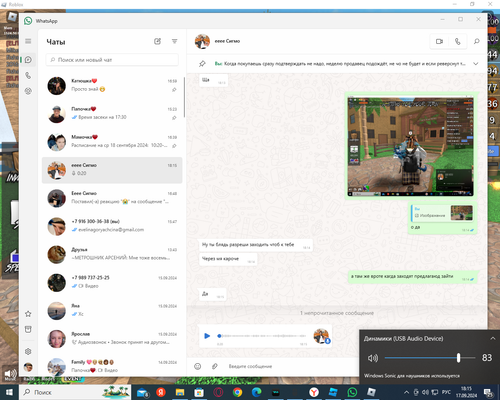
Task: Expand the audio device list chevron
Action: coord(492,339)
